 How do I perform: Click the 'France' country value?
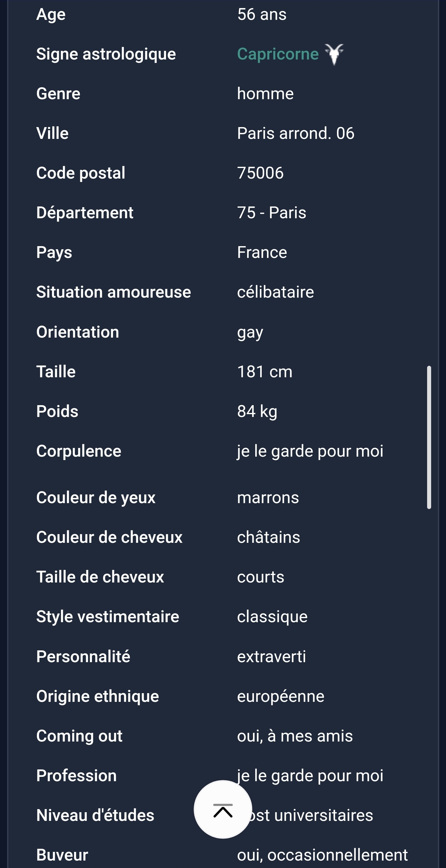262,252
